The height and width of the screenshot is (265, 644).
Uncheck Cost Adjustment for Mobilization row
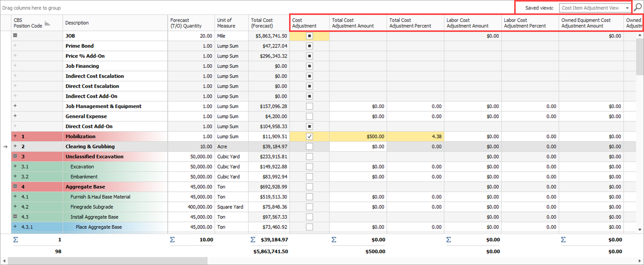tap(310, 136)
